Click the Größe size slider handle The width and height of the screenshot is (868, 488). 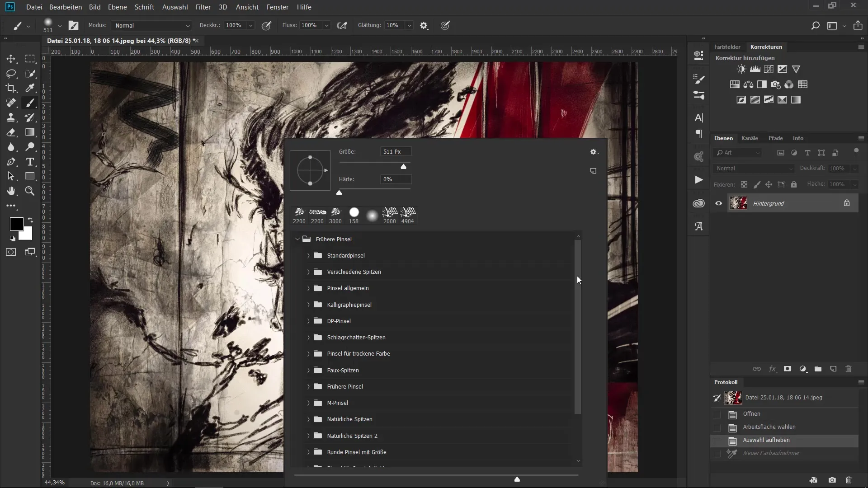point(403,167)
